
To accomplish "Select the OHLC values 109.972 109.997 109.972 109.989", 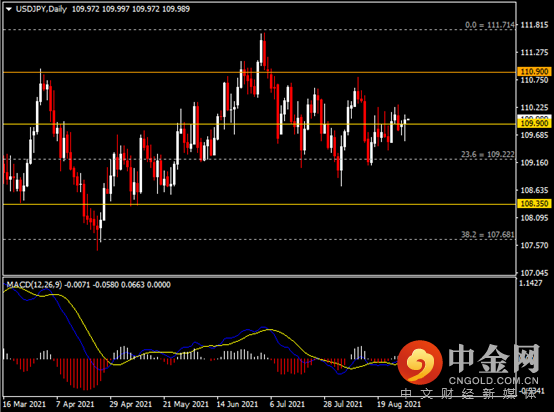I will coord(131,9).
